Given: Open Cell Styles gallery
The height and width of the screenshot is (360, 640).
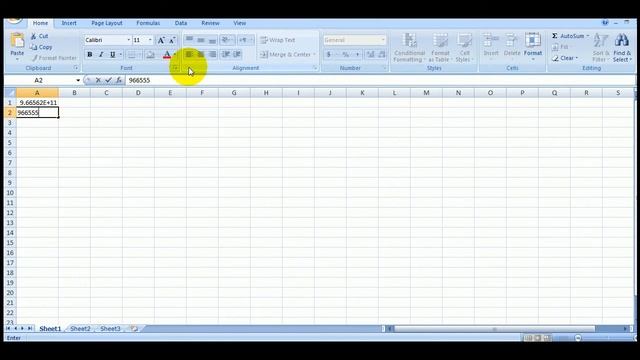Looking at the screenshot, I should (x=464, y=48).
